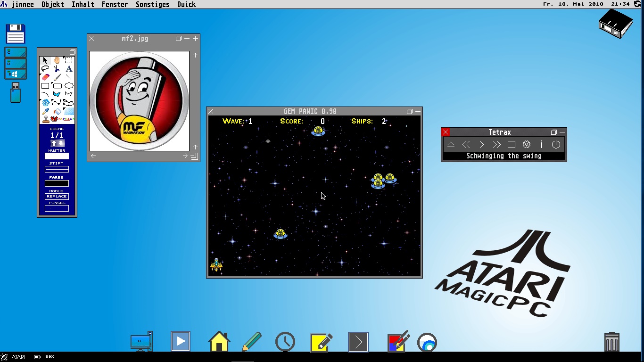
Task: Pick the blue gradient tool
Action: tap(69, 111)
